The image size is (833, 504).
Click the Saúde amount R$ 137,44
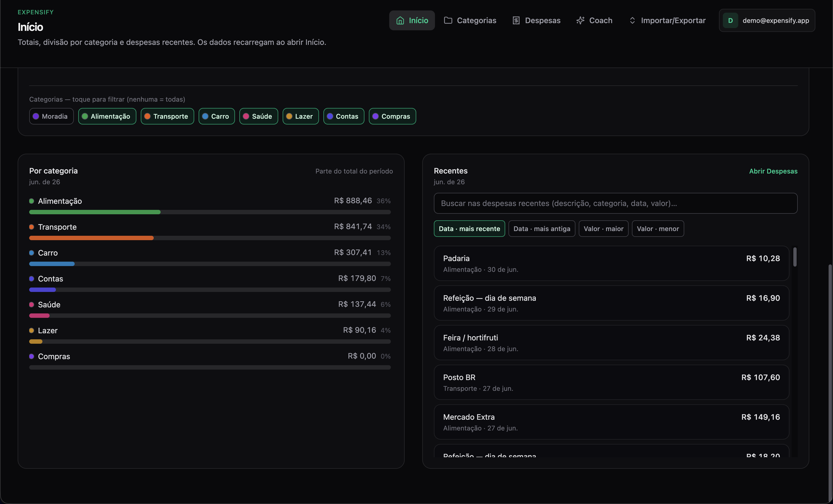[357, 304]
